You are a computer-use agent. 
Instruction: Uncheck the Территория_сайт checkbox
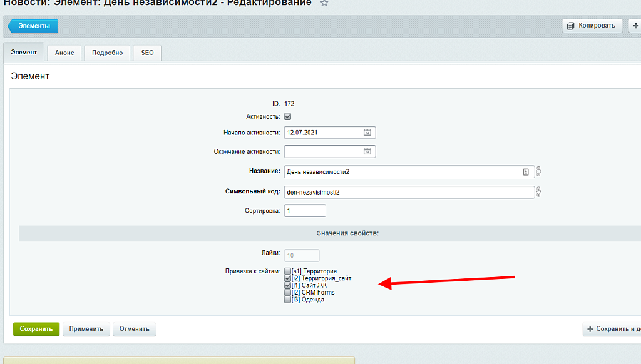click(288, 278)
